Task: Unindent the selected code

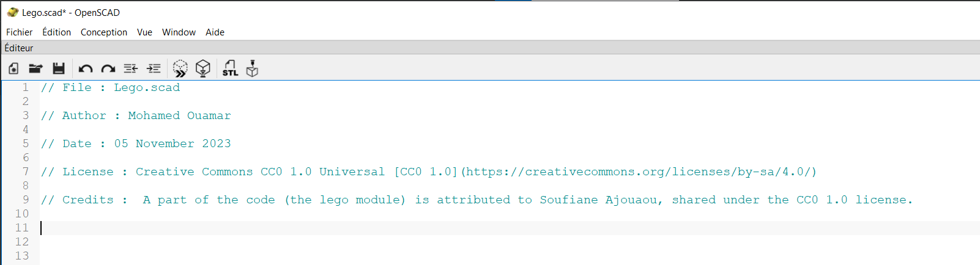Action: pos(131,68)
